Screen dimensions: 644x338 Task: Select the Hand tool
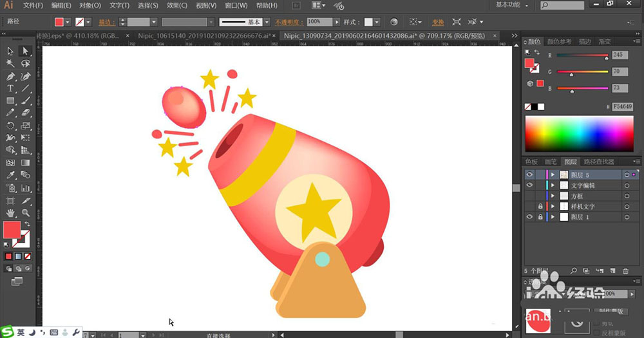point(10,213)
